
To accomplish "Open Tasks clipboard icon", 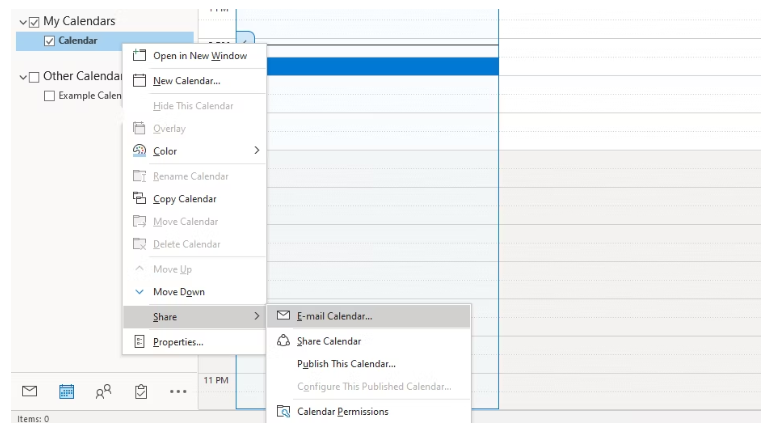I will (x=141, y=391).
